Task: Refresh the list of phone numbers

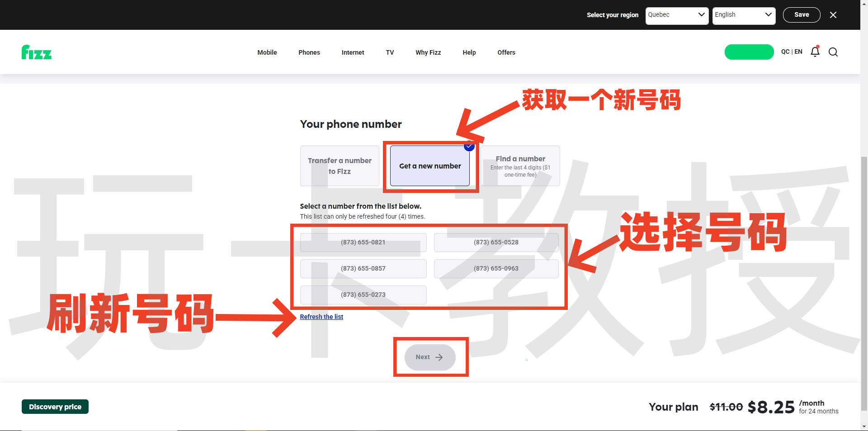Action: click(x=321, y=317)
